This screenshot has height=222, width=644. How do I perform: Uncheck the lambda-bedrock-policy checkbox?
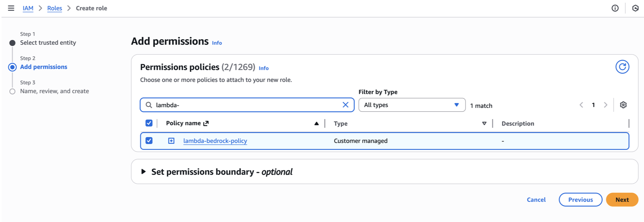(x=149, y=141)
